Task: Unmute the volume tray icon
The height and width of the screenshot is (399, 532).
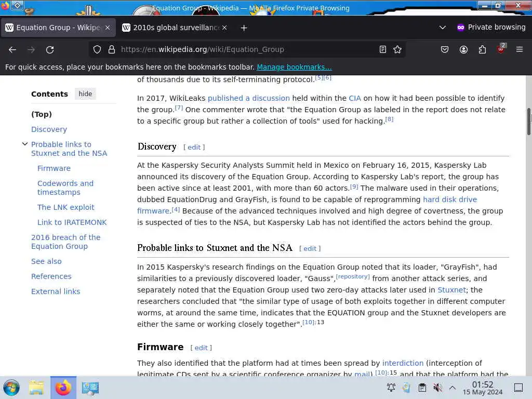Action: 437,388
